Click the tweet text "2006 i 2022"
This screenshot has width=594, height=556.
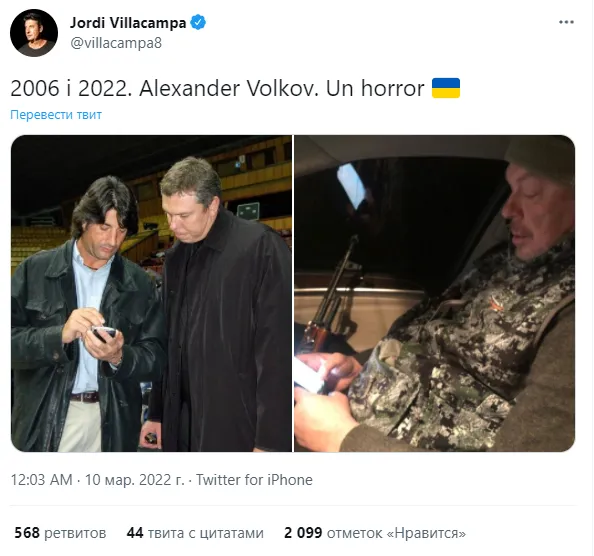point(71,89)
